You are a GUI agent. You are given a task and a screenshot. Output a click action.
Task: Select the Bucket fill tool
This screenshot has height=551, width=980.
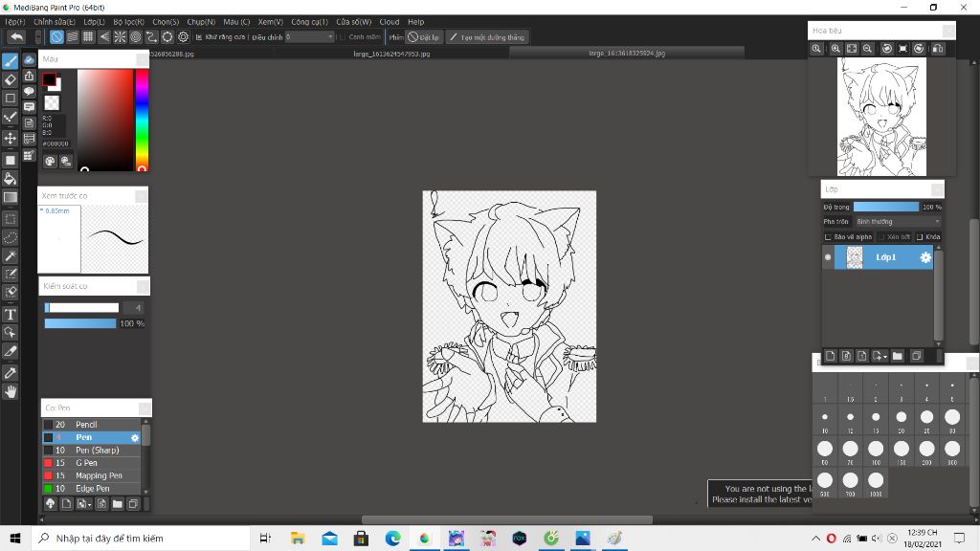coord(10,179)
